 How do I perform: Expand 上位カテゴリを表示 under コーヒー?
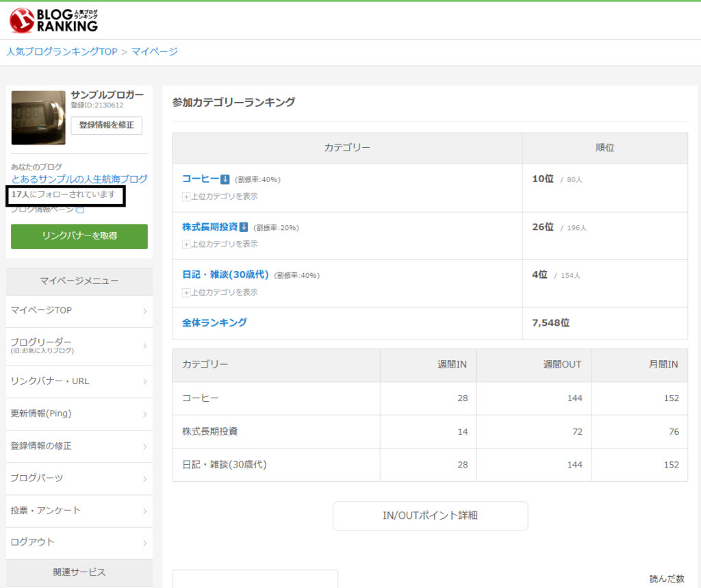pos(220,196)
